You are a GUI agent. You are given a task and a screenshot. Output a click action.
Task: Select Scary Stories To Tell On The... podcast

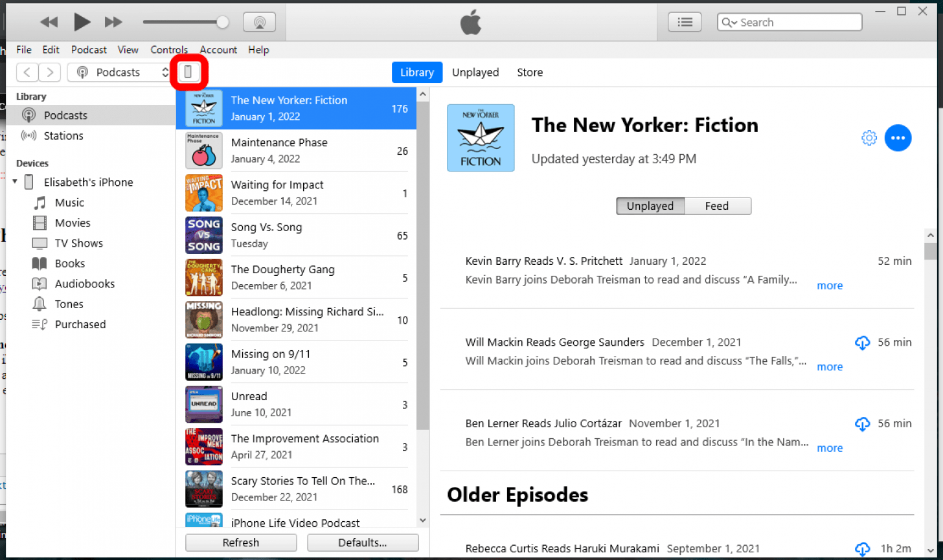296,489
